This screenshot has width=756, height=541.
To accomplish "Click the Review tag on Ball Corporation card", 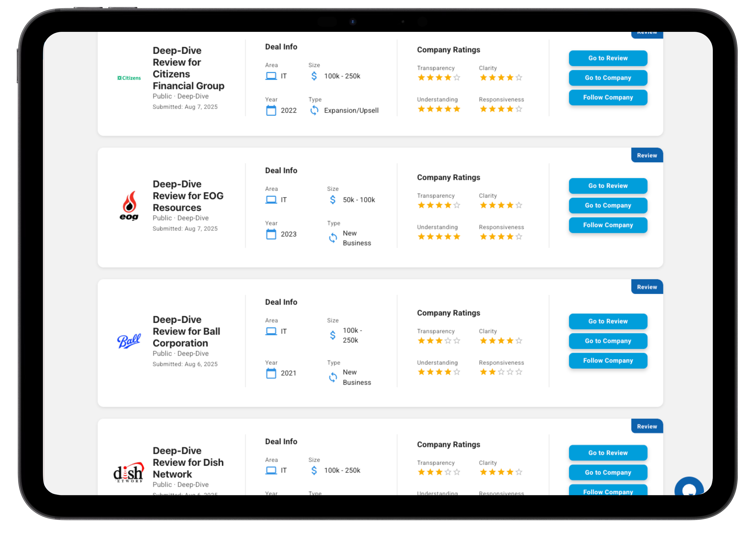I will [647, 287].
